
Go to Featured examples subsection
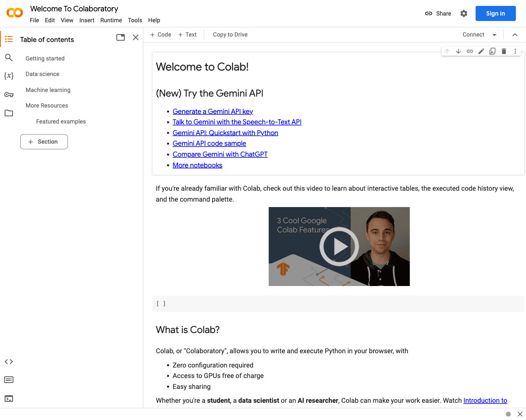[61, 121]
